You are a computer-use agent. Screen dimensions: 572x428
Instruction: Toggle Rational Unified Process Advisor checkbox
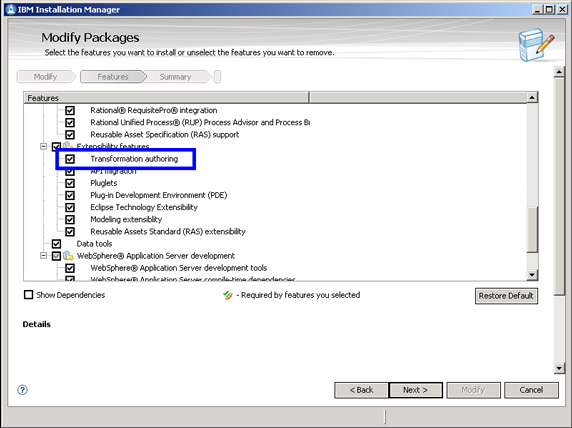point(70,122)
